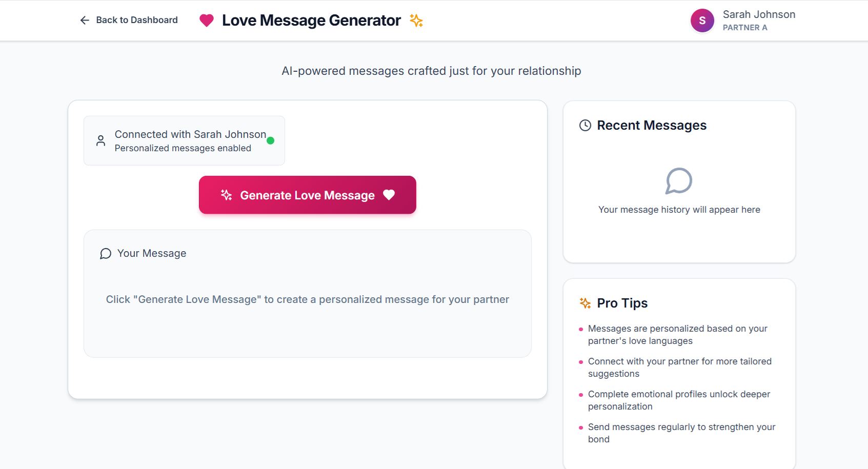Go back via Back to Dashboard link

[136, 20]
